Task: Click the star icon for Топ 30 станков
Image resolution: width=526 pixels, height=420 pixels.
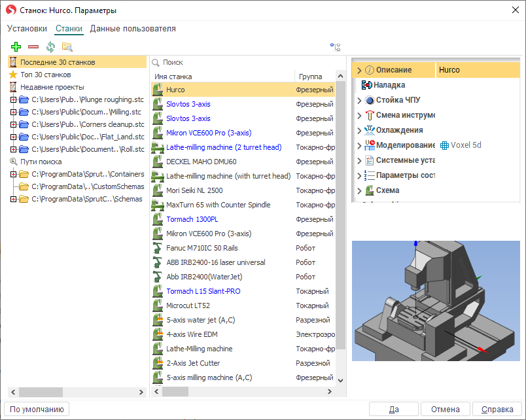Action: click(13, 75)
